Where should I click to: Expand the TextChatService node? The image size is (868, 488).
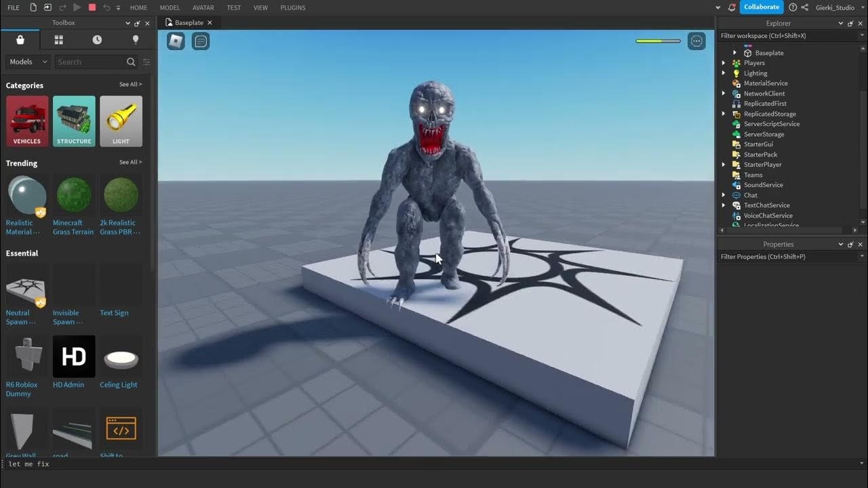coord(724,205)
